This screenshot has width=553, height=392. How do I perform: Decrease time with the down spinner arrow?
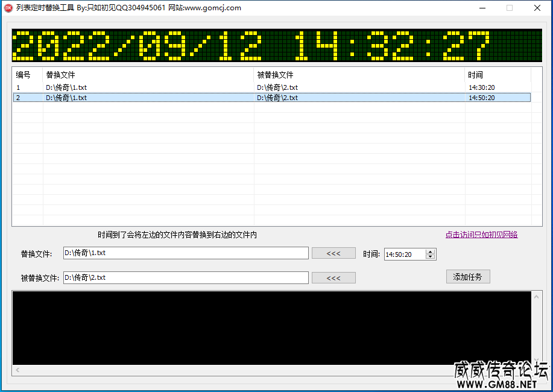tap(430, 257)
